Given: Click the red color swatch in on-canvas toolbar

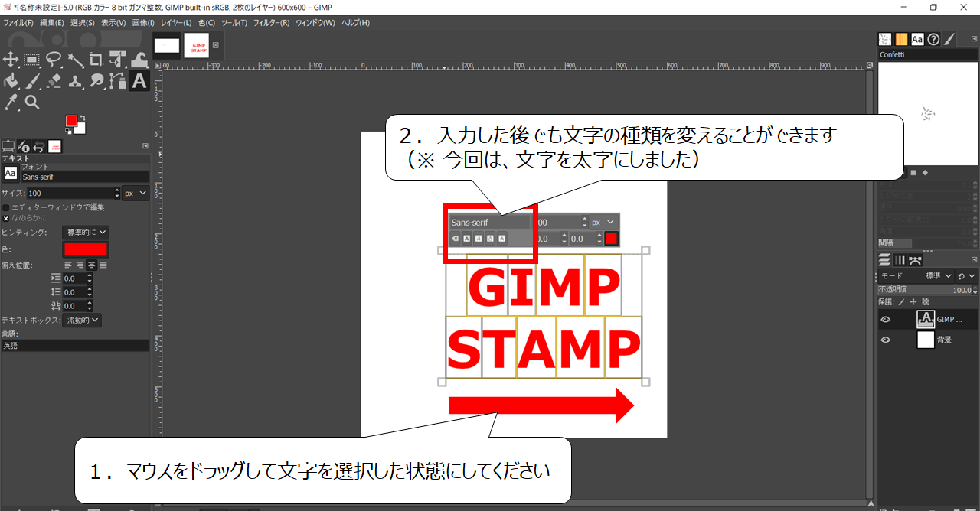Looking at the screenshot, I should click(611, 239).
